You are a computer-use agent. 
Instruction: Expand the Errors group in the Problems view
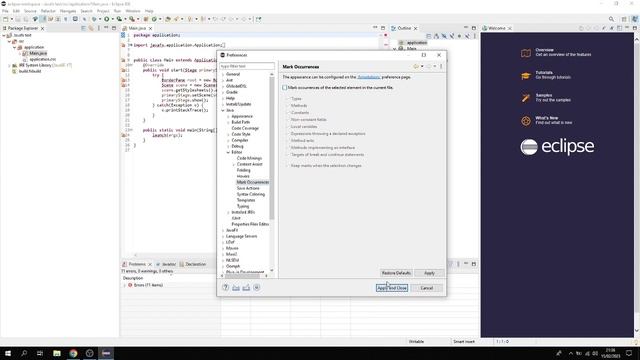(125, 285)
